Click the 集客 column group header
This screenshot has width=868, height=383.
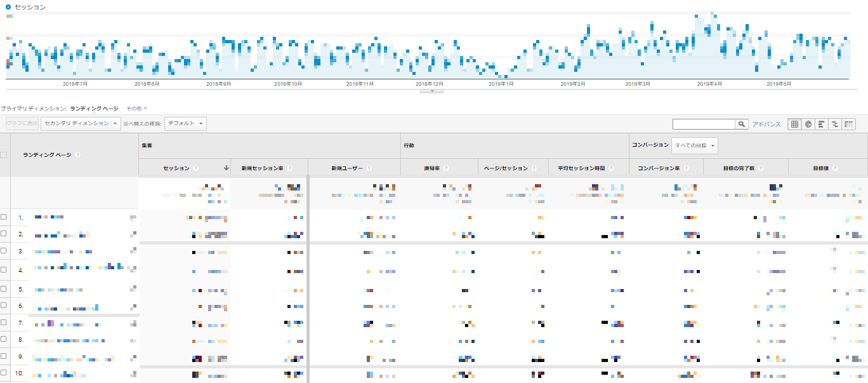tap(147, 145)
